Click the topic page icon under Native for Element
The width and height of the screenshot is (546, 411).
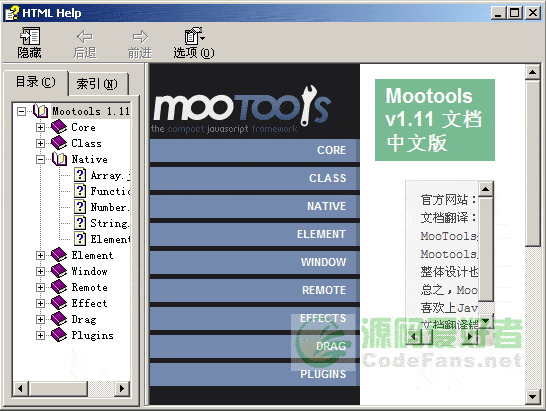click(80, 239)
